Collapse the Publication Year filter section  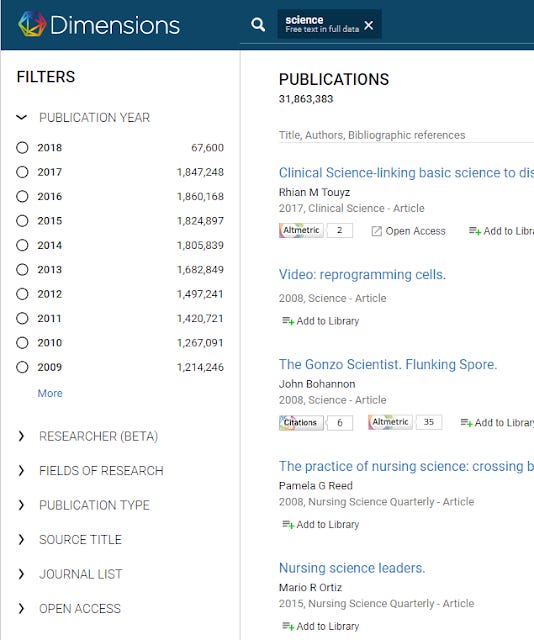tap(21, 118)
